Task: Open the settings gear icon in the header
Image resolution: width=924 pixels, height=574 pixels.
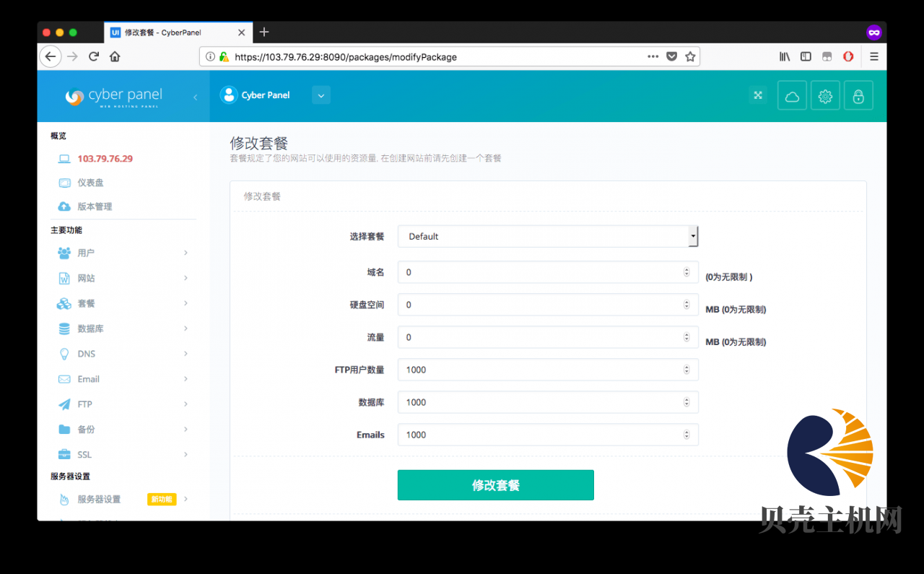Action: click(825, 95)
